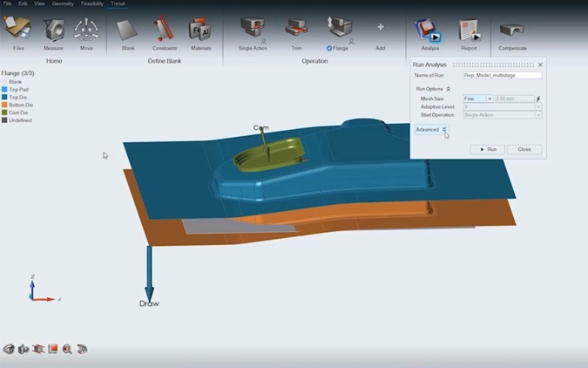
Task: Open the Geometry menu
Action: pyautogui.click(x=63, y=3)
